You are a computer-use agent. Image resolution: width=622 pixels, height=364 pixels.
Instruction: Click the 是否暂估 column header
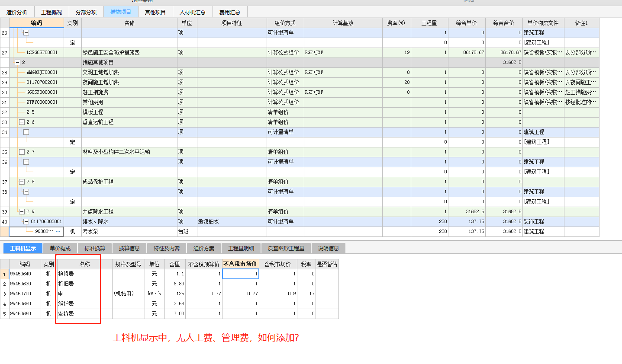(327, 264)
